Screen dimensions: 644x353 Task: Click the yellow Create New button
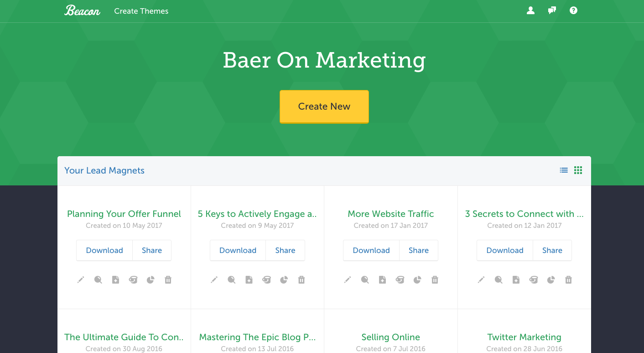(324, 106)
